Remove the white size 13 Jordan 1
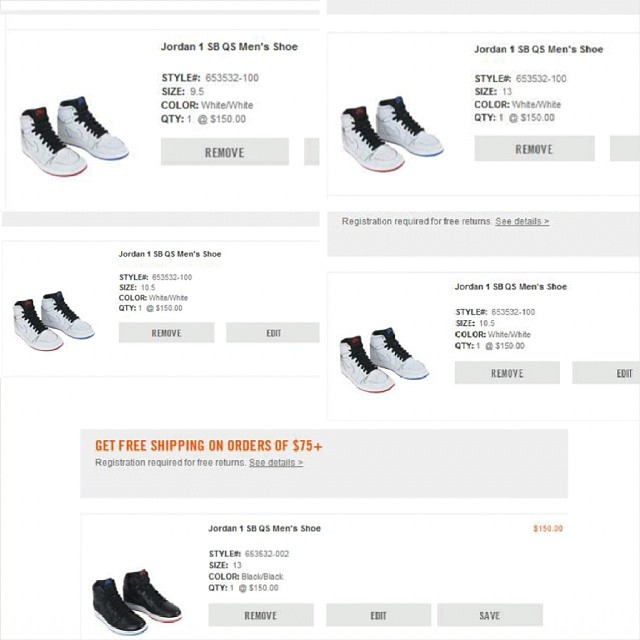Image resolution: width=640 pixels, height=640 pixels. pos(534,149)
